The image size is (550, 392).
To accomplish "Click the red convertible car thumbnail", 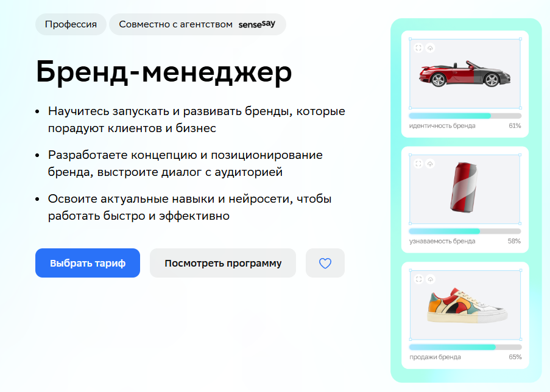I will pos(465,74).
